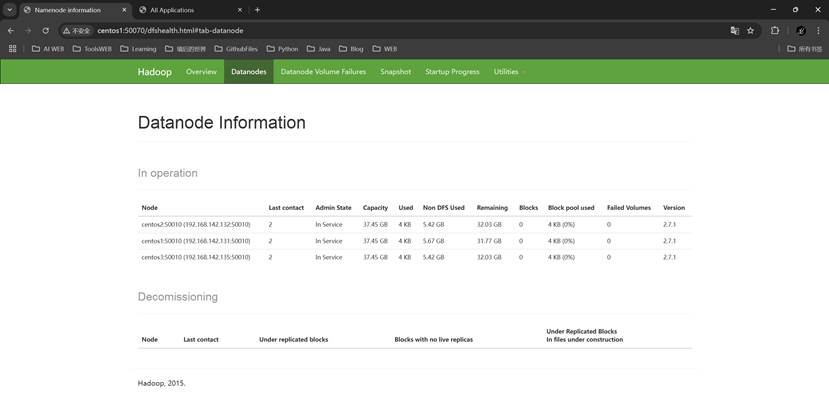Click the Last contact header in operation table
Image resolution: width=829 pixels, height=398 pixels.
coord(286,208)
